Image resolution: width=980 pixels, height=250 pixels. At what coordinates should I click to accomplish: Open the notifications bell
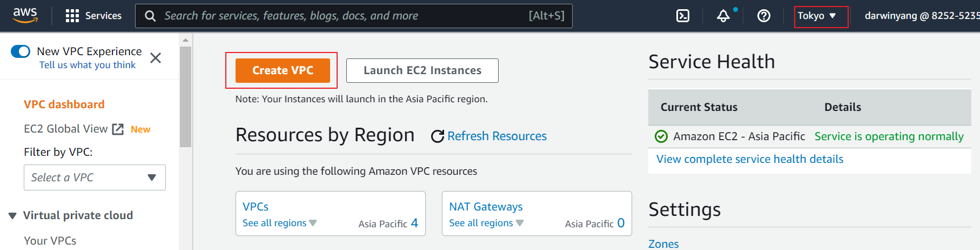point(723,16)
